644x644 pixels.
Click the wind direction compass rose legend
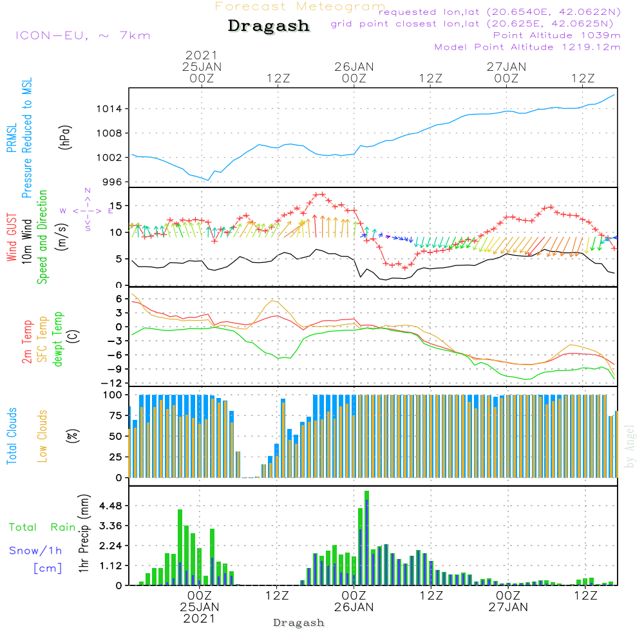[87, 211]
